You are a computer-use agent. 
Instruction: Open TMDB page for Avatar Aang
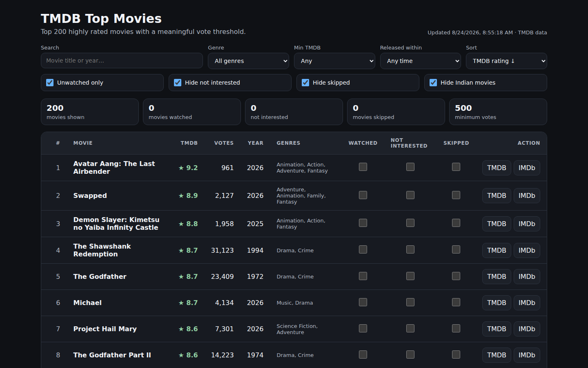[497, 168]
